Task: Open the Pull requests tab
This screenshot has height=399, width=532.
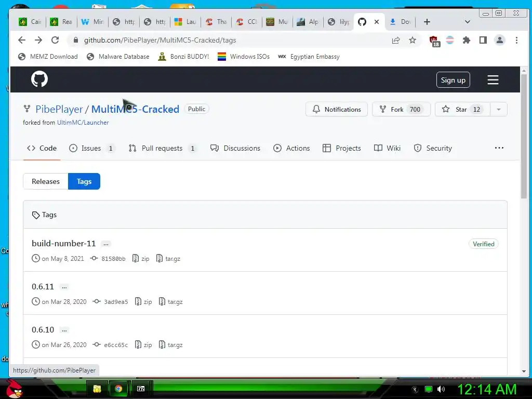Action: coord(163,148)
